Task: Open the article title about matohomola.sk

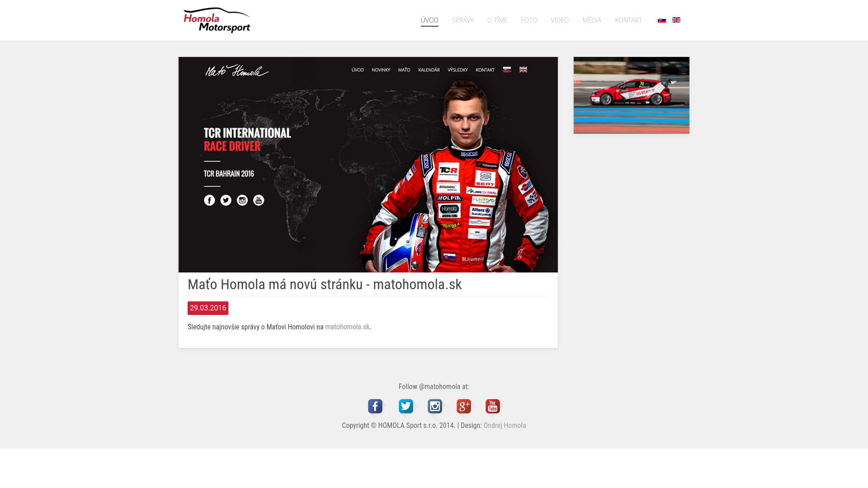Action: point(325,284)
